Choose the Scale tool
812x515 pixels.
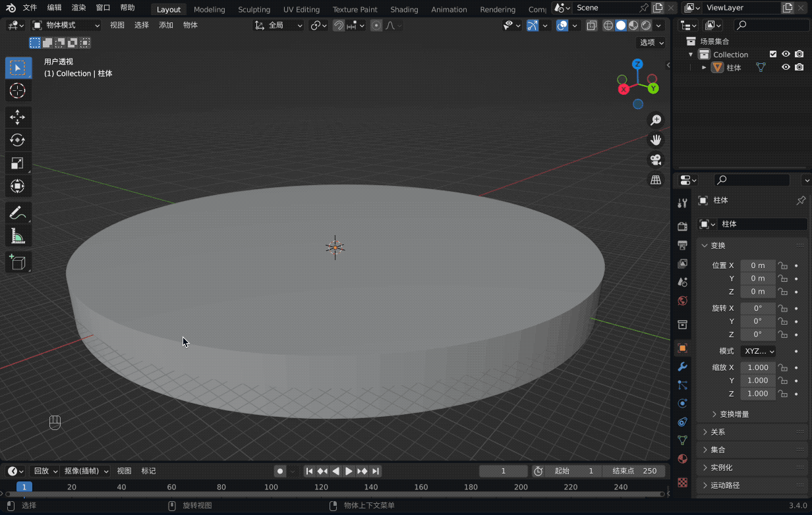click(x=18, y=163)
